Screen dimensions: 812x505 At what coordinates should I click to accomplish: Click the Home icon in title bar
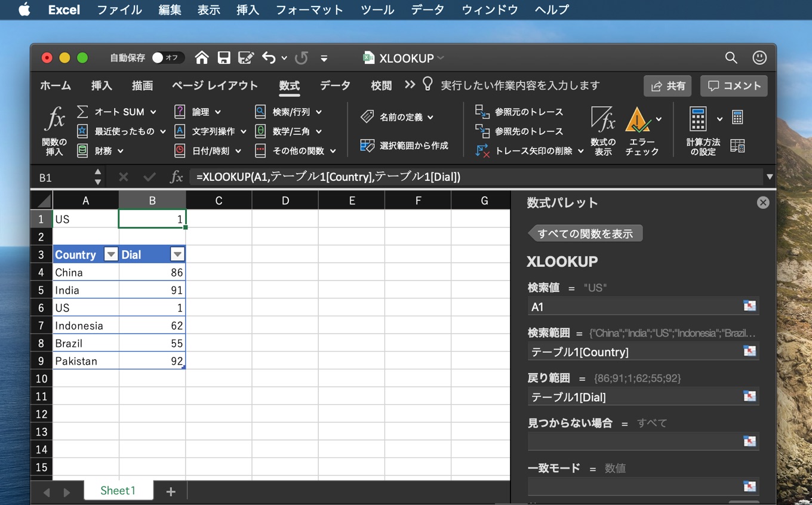(x=202, y=58)
